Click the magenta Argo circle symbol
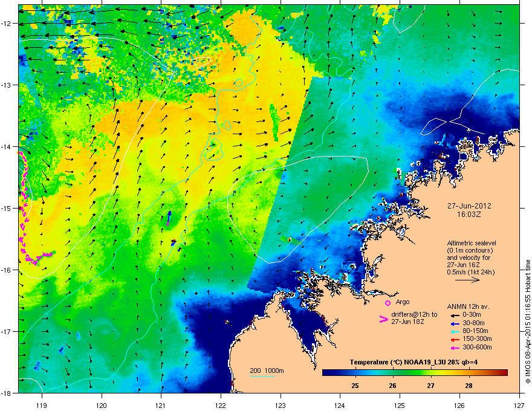Image resolution: width=532 pixels, height=411 pixels. 388,303
